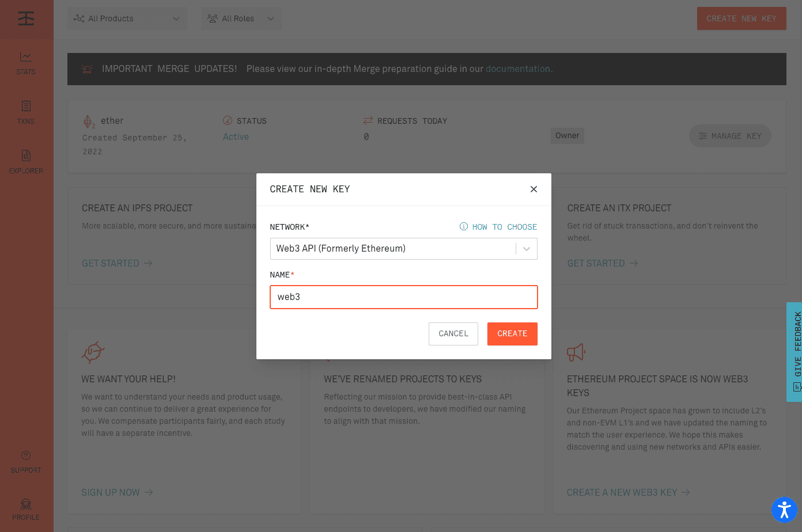This screenshot has width=802, height=532.
Task: Open the TXNS sidebar section
Action: 26,113
